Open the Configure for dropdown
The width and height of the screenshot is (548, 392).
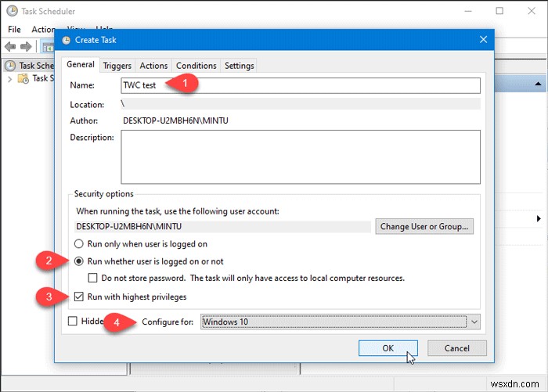tap(340, 322)
